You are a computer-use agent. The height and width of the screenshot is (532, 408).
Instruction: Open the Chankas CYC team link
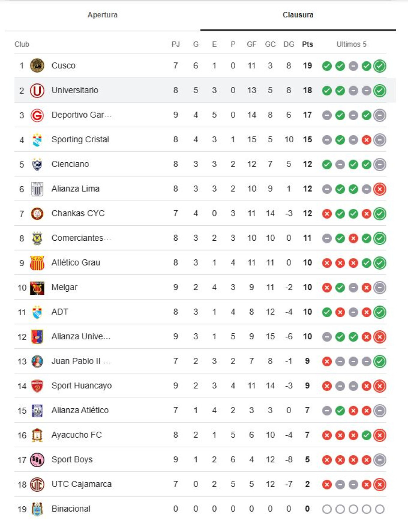[78, 213]
